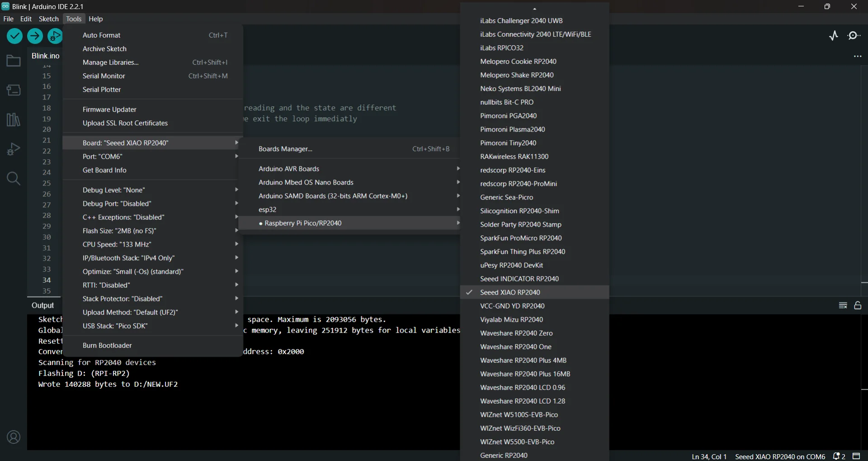Screen dimensions: 868x461
Task: Click the Upload arrow icon
Action: click(x=35, y=36)
